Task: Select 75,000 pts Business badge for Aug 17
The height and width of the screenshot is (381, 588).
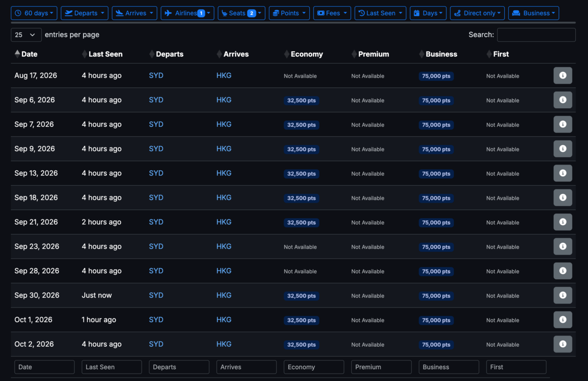Action: (x=436, y=76)
